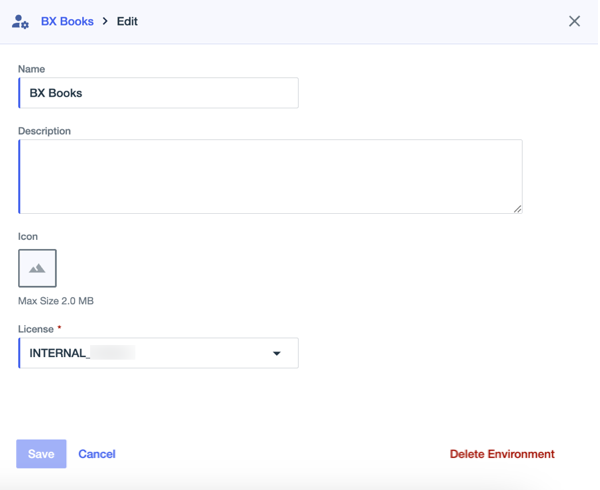Viewport: 600px width, 490px height.
Task: Click the Edit breadcrumb label
Action: point(127,21)
